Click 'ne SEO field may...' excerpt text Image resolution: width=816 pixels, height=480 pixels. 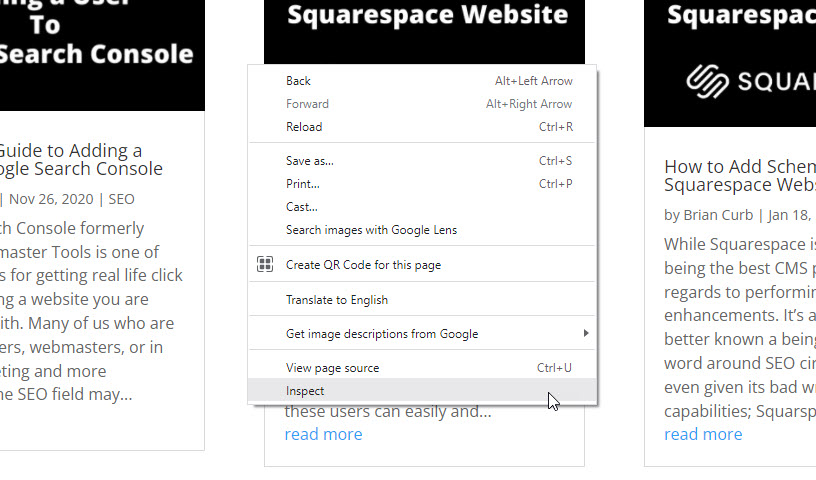click(x=66, y=395)
